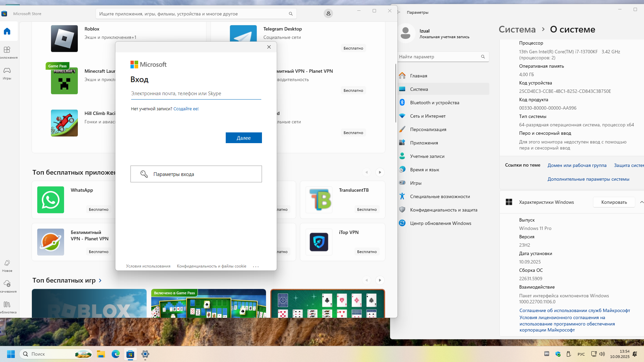Click Система breadcrumb in Settings header
This screenshot has width=644, height=362.
(517, 29)
